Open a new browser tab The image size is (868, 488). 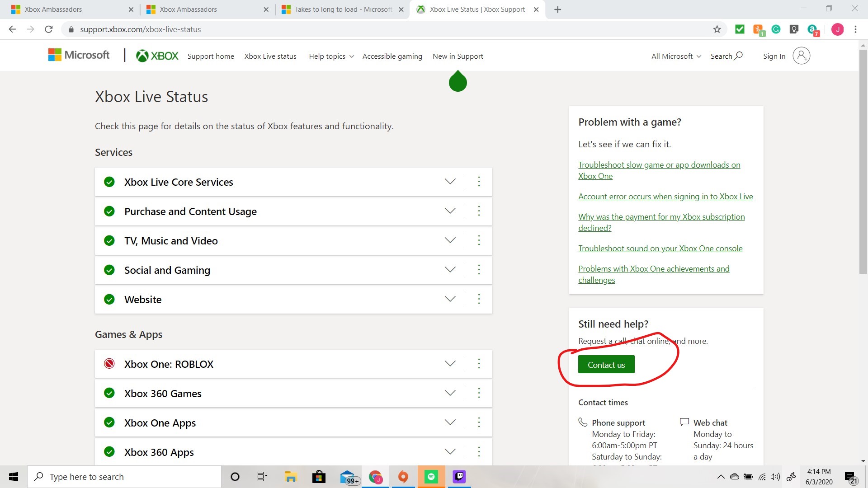tap(558, 9)
